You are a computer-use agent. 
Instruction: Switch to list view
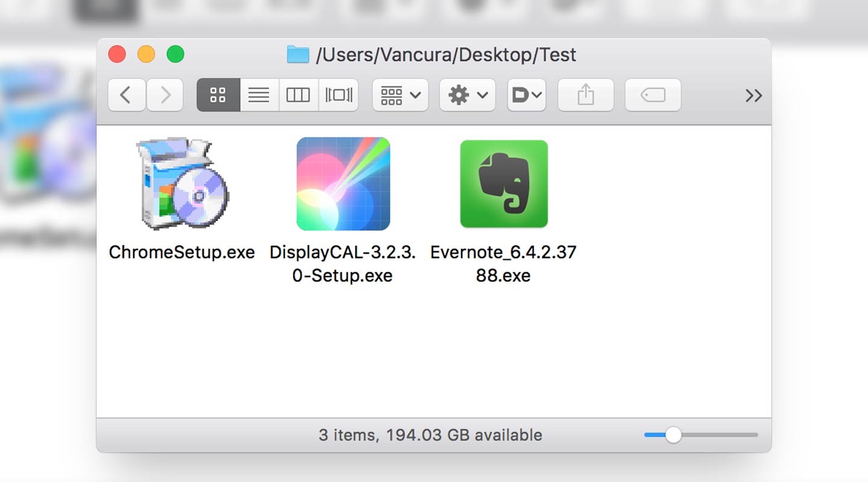point(259,95)
